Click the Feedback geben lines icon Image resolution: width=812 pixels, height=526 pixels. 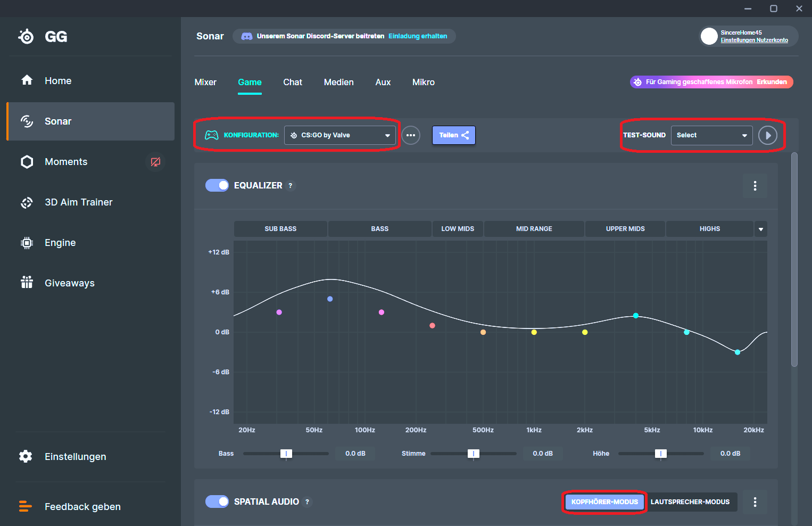[25, 506]
